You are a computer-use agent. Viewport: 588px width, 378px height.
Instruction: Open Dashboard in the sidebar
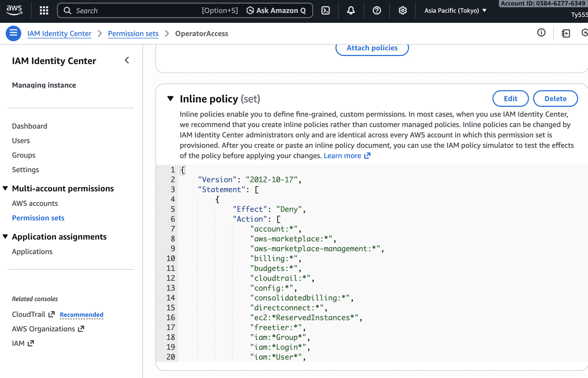coord(30,126)
